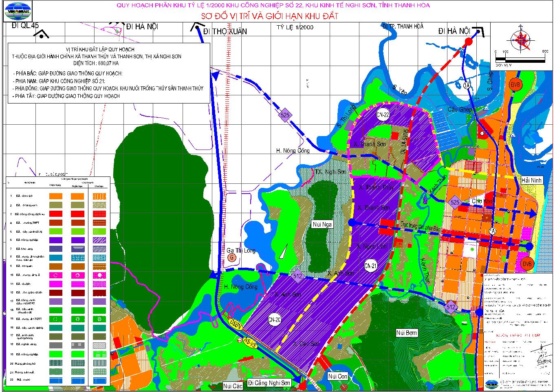Image resolution: width=555 pixels, height=392 pixels.
Task: Click the 'Núi Nga' mountain label
Action: (323, 224)
